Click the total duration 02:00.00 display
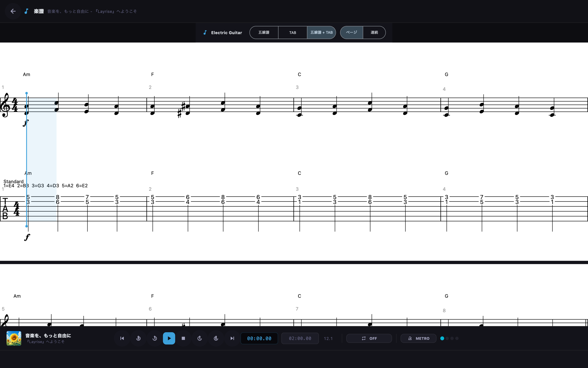The height and width of the screenshot is (368, 588). click(x=300, y=338)
